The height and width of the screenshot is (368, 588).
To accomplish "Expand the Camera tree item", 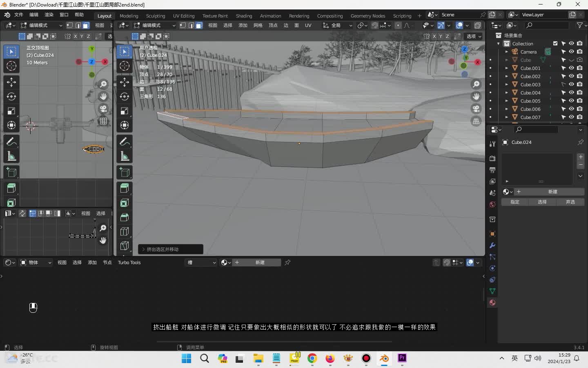I will (507, 52).
